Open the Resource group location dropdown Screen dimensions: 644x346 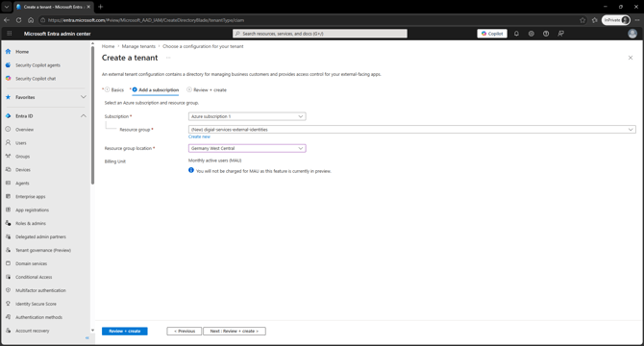click(x=247, y=148)
